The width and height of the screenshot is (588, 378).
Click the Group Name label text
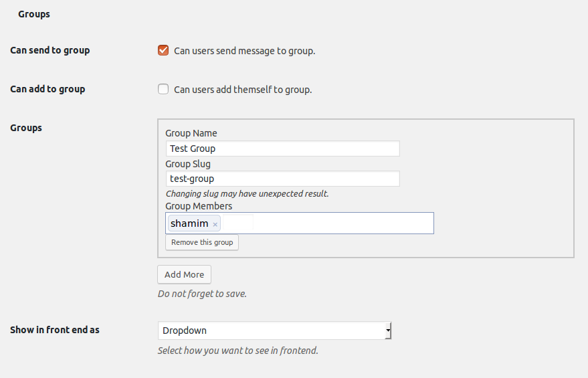(191, 133)
